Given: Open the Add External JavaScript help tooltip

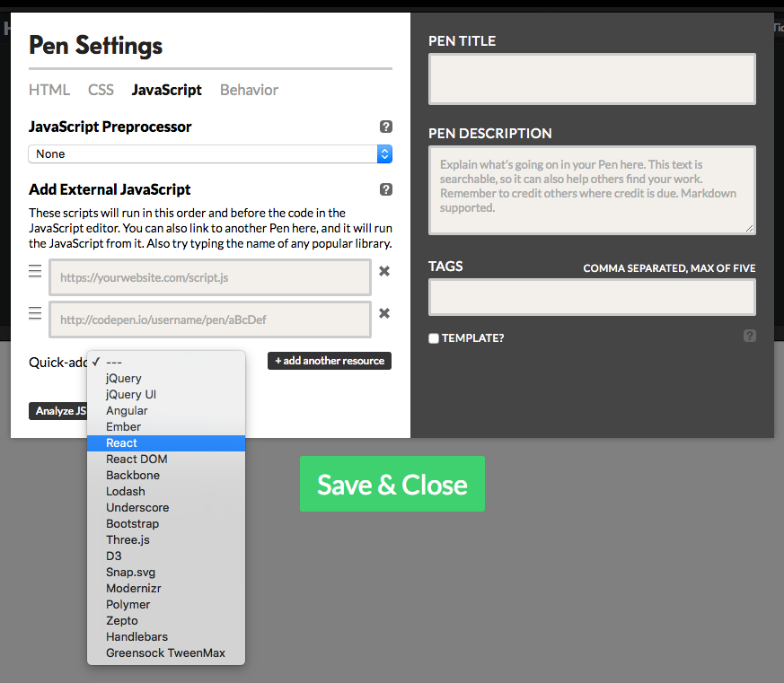Looking at the screenshot, I should click(x=385, y=189).
